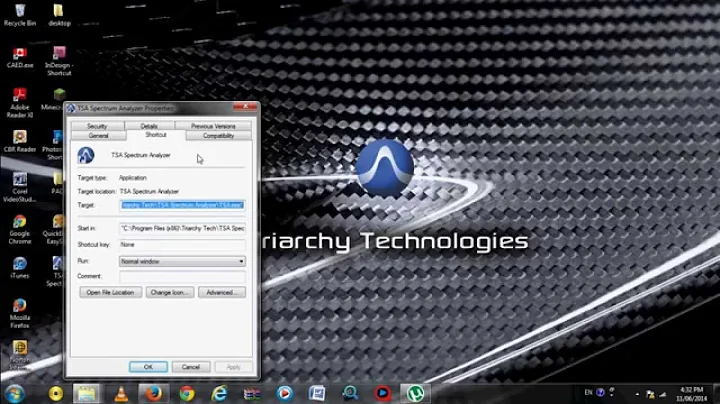This screenshot has height=404, width=720.
Task: Select the Mozilla Firefox desktop icon
Action: tap(20, 314)
